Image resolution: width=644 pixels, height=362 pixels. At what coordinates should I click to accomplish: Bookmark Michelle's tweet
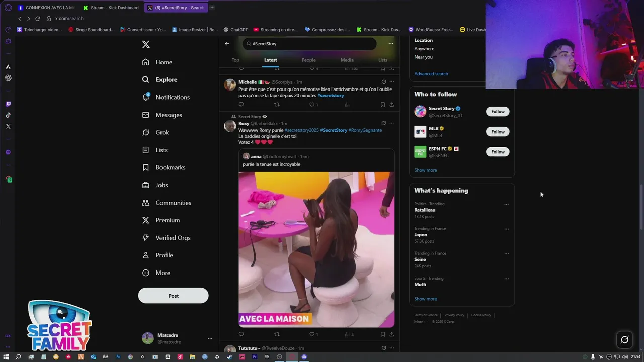[x=383, y=105]
